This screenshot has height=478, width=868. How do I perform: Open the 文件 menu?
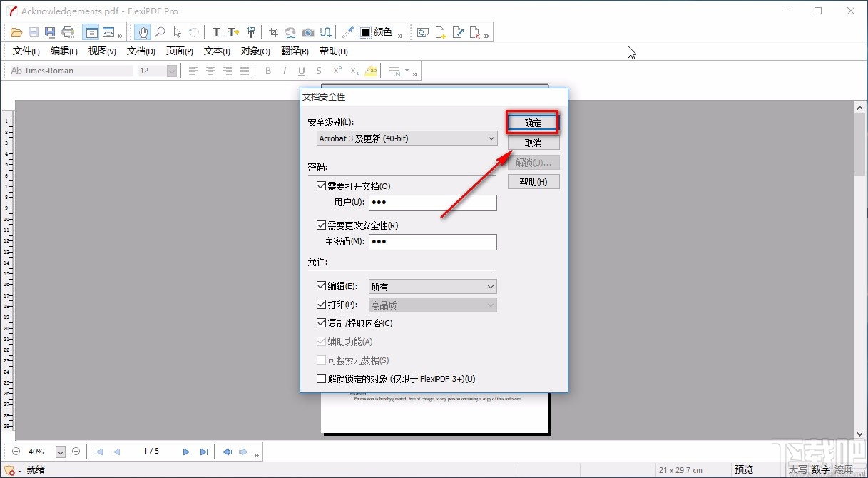point(26,51)
